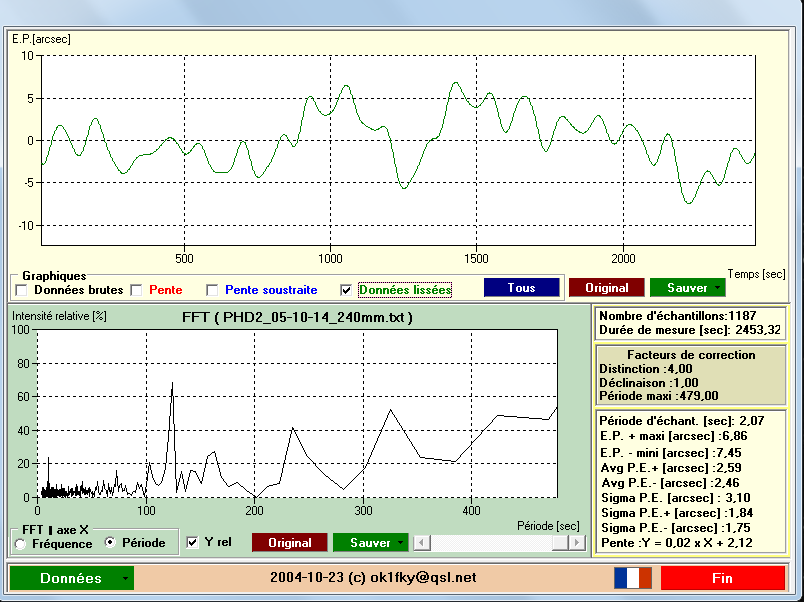The width and height of the screenshot is (804, 602).
Task: Expand the FFT Sauver dropdown arrow
Action: click(400, 543)
